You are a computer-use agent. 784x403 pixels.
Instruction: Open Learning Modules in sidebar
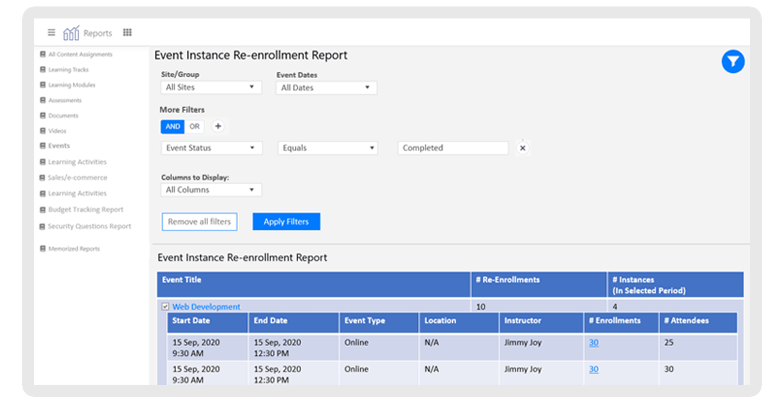tap(72, 85)
